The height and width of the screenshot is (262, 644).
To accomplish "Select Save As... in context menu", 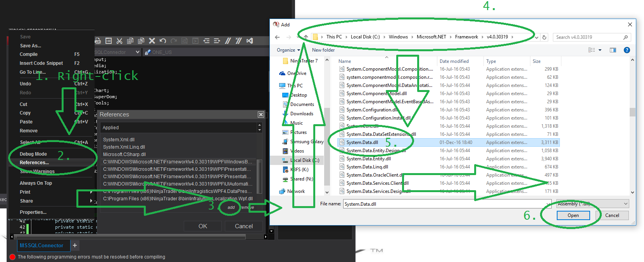I will 31,46.
